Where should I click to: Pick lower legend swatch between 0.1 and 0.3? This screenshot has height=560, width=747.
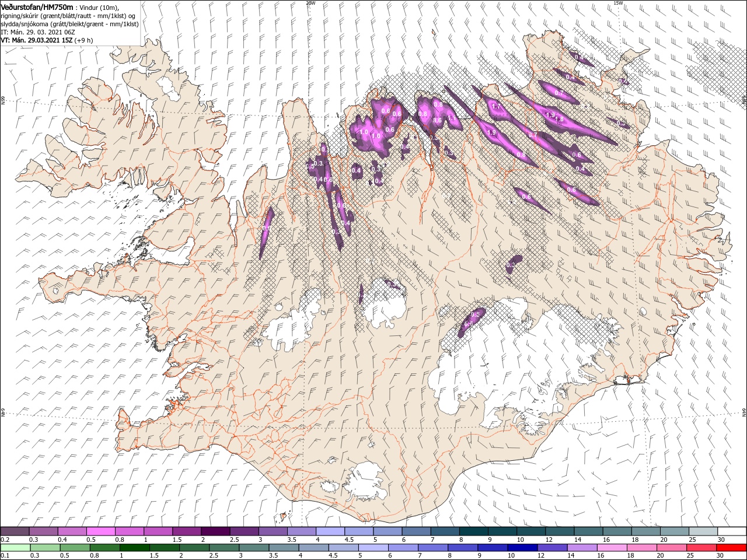(15, 548)
